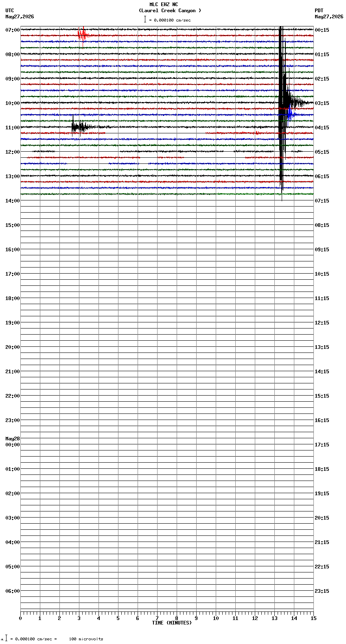Click the 07:00 UTC time label
This screenshot has height=644, width=346.
pos(12,30)
